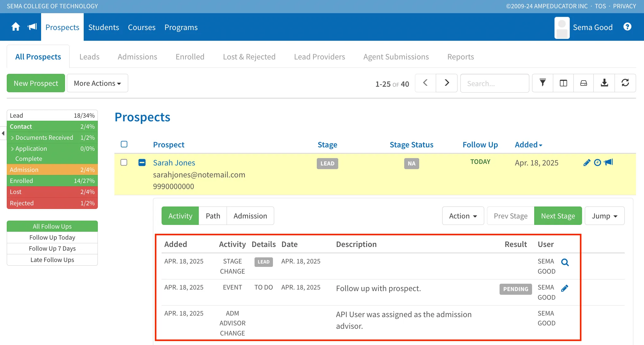
Task: Open the help question mark icon
Action: (627, 27)
